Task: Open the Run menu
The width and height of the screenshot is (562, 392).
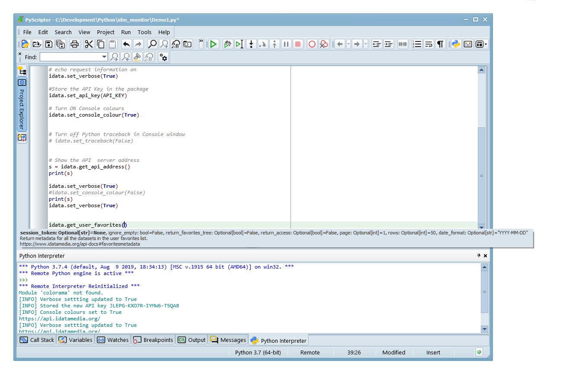Action: [x=126, y=32]
